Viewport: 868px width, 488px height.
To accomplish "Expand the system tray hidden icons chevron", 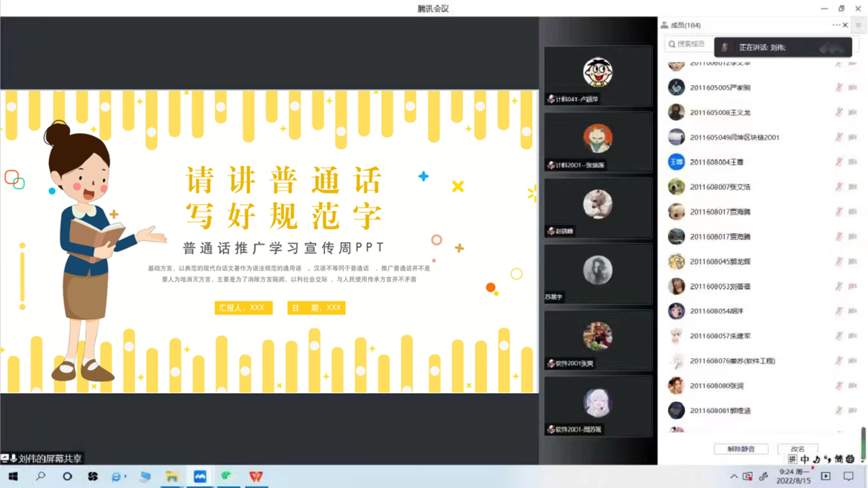I will pos(733,476).
